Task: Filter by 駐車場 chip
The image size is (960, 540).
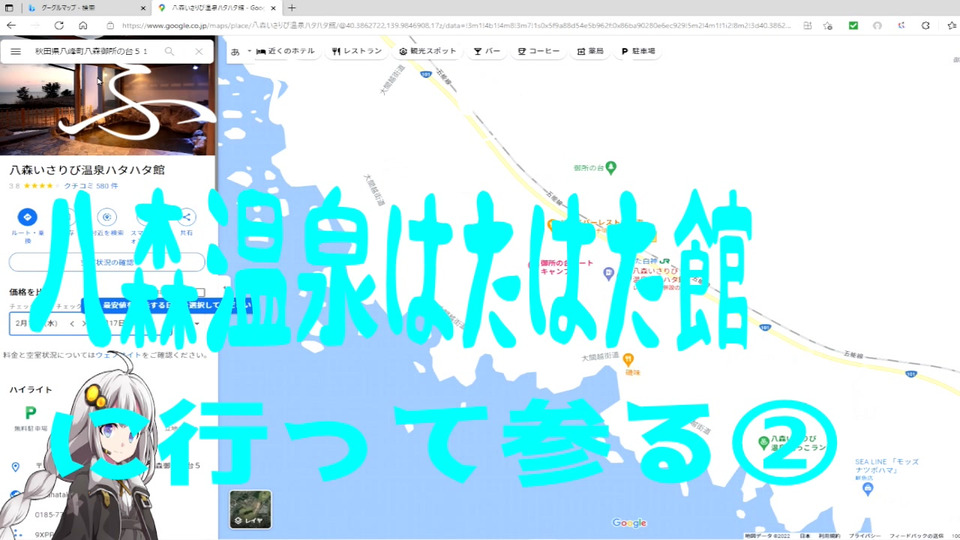Action: [x=638, y=51]
